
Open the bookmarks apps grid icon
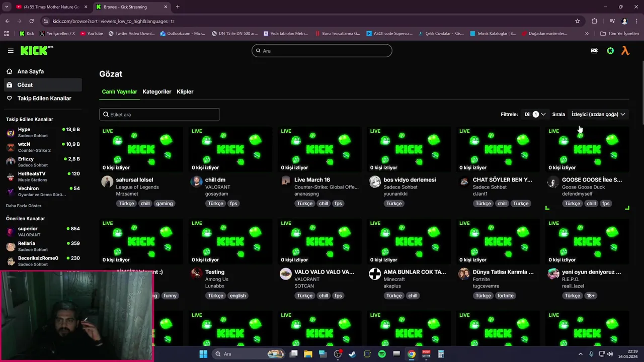(7, 34)
